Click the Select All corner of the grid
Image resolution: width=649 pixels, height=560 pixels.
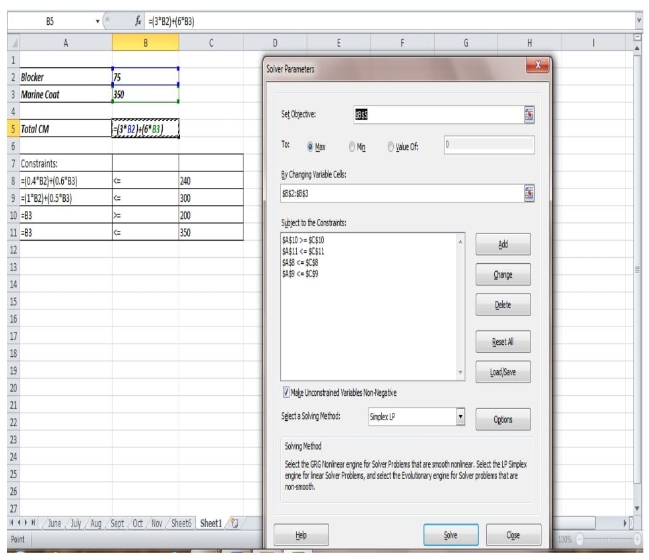click(x=8, y=42)
